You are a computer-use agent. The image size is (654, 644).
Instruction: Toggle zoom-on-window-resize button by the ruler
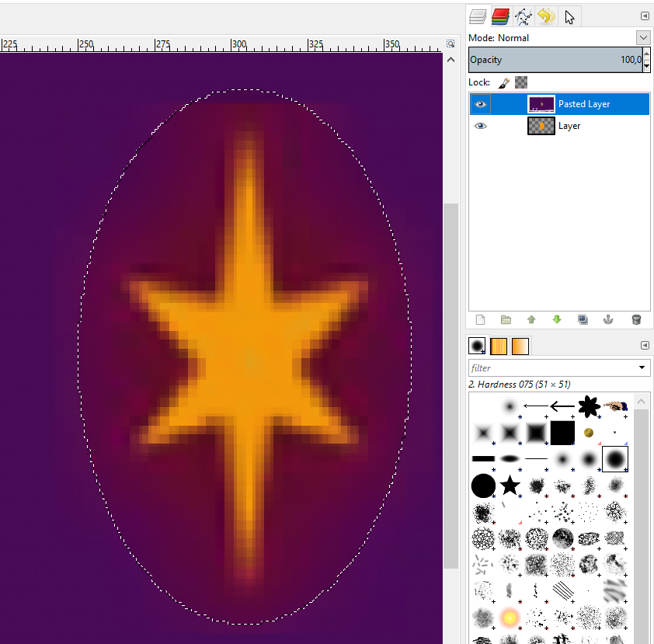[450, 44]
